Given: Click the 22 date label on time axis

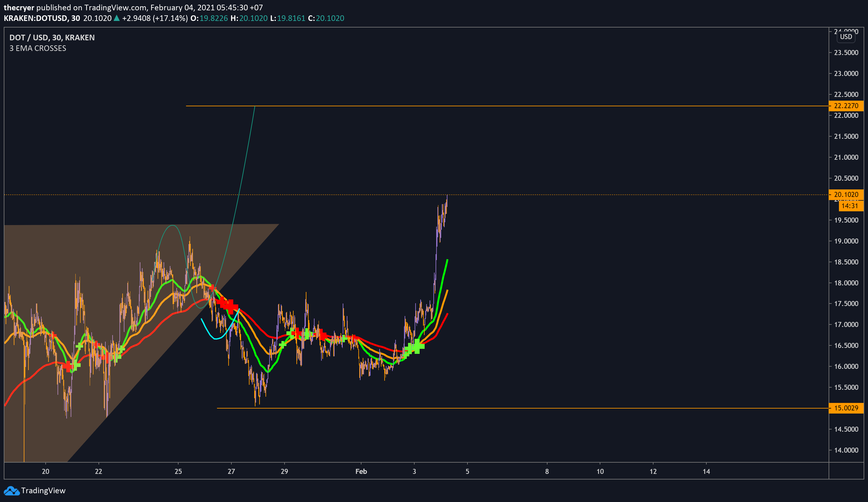Looking at the screenshot, I should click(x=98, y=471).
